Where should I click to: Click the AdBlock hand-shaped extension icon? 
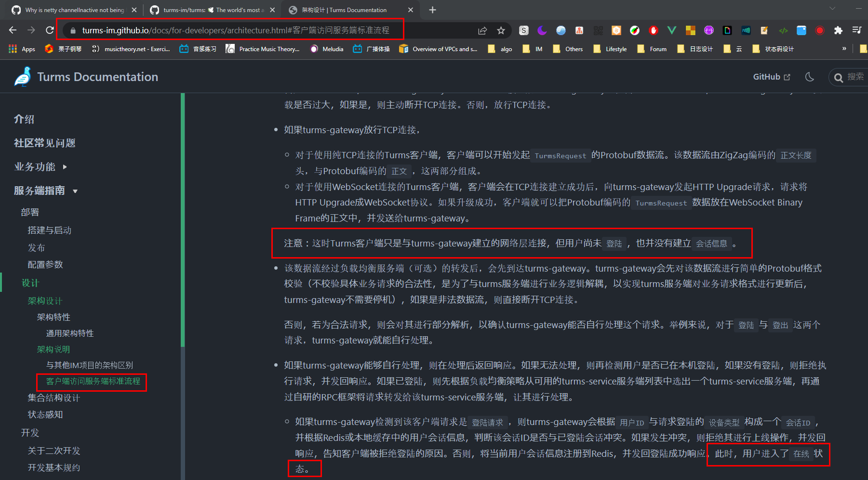(x=653, y=30)
